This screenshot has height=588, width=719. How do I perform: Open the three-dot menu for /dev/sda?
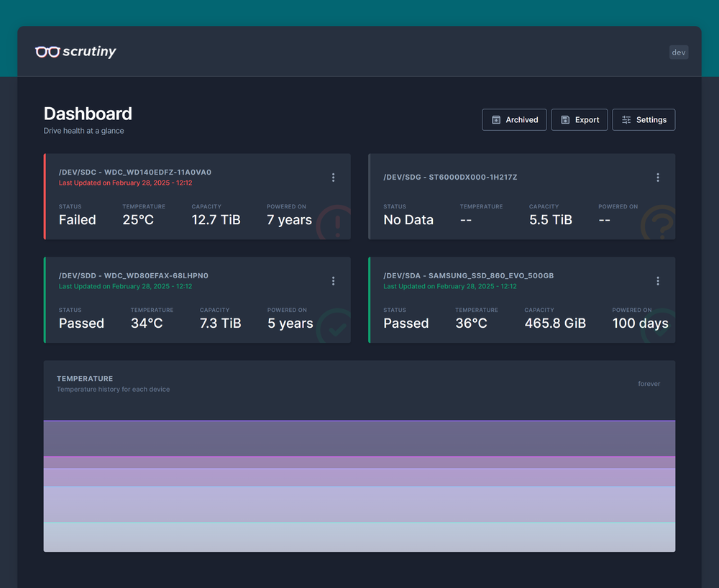[x=658, y=281]
